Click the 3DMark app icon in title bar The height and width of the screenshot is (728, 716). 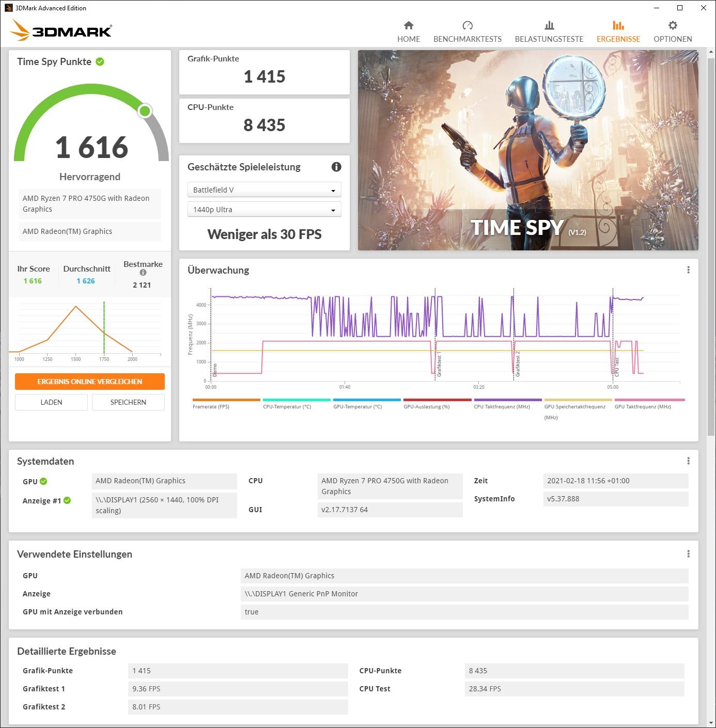[x=8, y=8]
